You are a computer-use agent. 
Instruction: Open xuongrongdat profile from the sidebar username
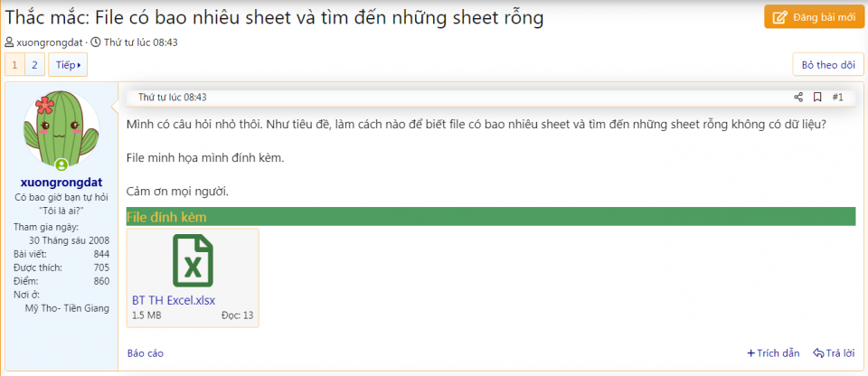(x=60, y=183)
